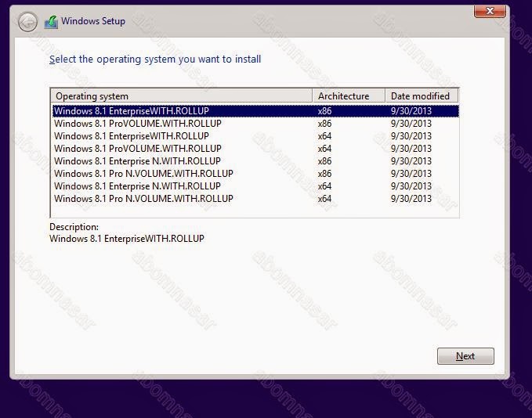Sort by the Date modified column header

click(x=422, y=96)
